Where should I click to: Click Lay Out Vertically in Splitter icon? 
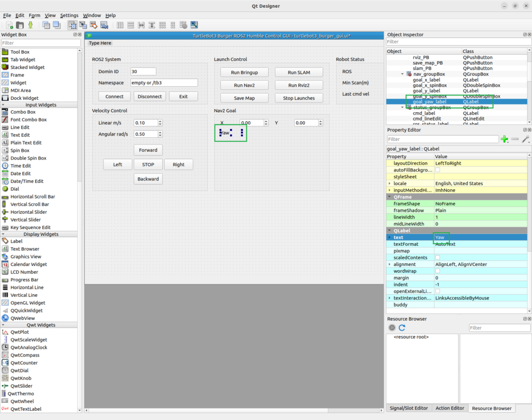[x=152, y=25]
